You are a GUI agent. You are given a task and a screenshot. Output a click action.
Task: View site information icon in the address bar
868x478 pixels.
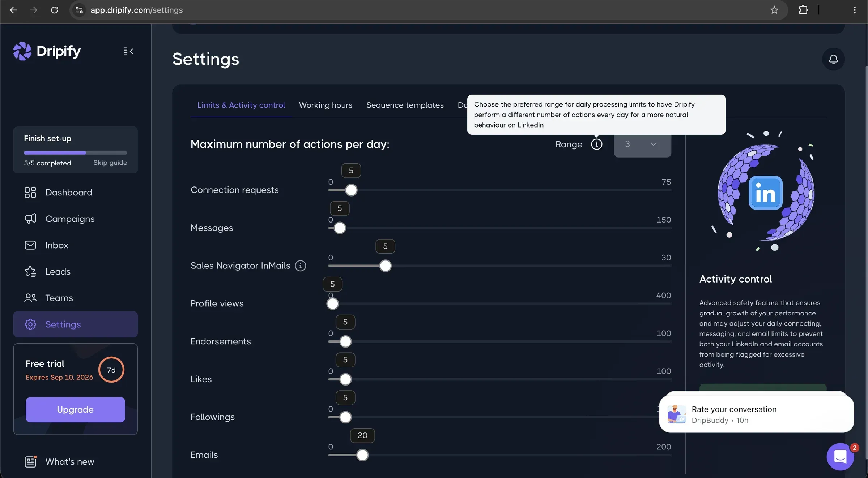coord(79,10)
